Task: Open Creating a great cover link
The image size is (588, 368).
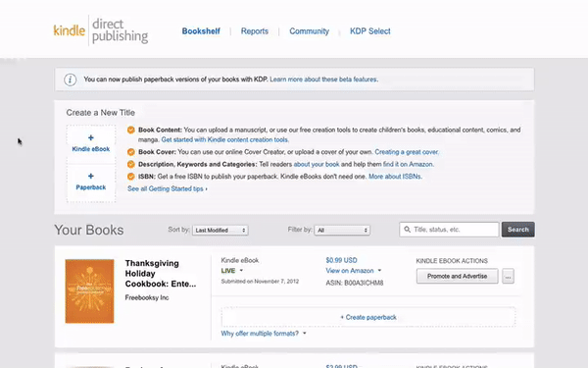Action: [x=407, y=152]
